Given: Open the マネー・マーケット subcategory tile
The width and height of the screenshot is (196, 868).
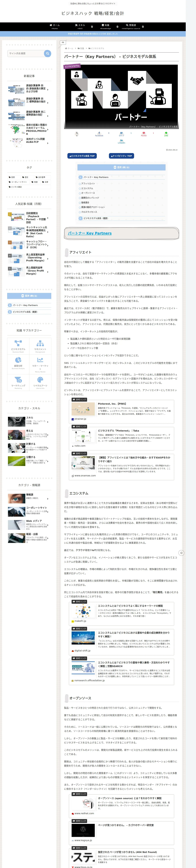Looking at the screenshot, I should coord(40,364).
